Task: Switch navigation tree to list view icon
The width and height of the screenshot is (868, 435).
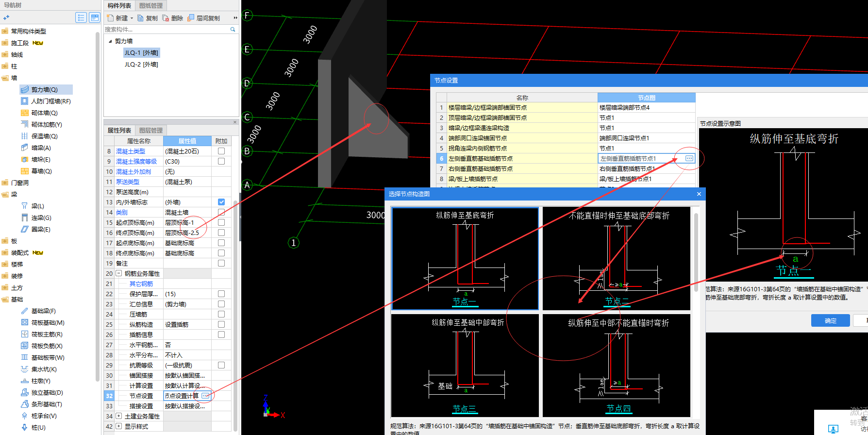Action: (81, 18)
